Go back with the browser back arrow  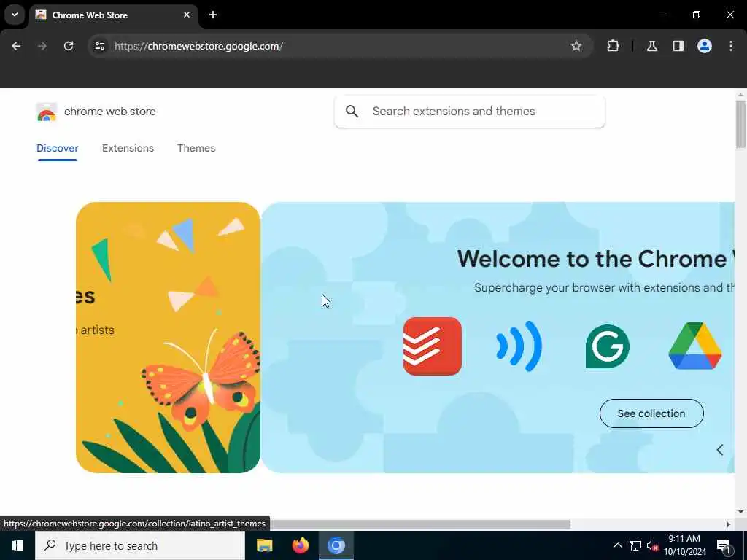coord(16,46)
